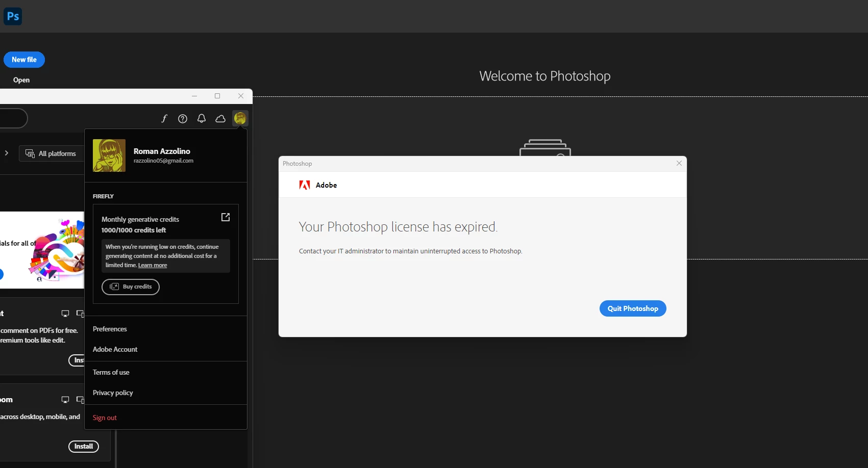Select Terms of use menu entry
868x468 pixels.
click(x=111, y=372)
